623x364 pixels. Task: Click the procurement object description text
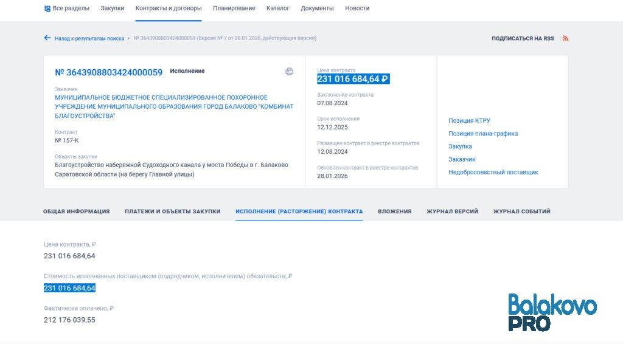point(172,170)
